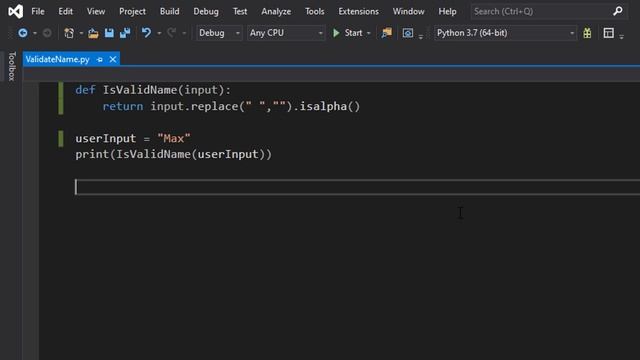Image resolution: width=640 pixels, height=360 pixels.
Task: Click the green Start play icon
Action: 336,33
